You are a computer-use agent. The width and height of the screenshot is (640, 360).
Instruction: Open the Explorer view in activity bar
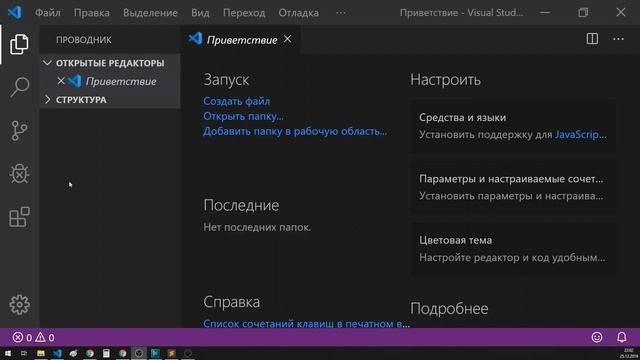pos(19,44)
